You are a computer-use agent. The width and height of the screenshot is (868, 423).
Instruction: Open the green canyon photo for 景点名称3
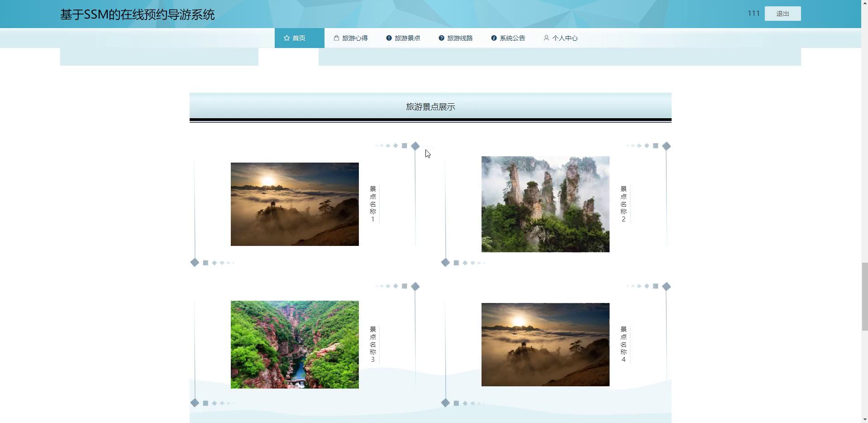pos(295,345)
